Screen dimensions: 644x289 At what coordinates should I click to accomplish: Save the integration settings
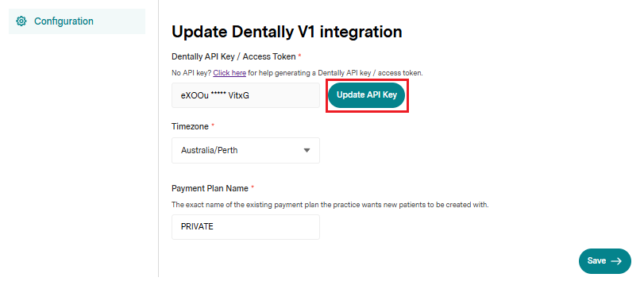[x=604, y=261]
